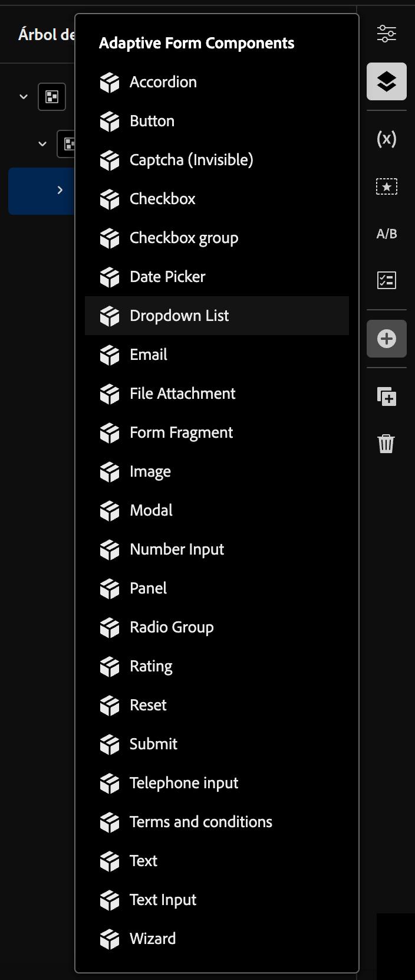Click the top-level container block icon
Image resolution: width=415 pixels, height=980 pixels.
click(x=52, y=96)
